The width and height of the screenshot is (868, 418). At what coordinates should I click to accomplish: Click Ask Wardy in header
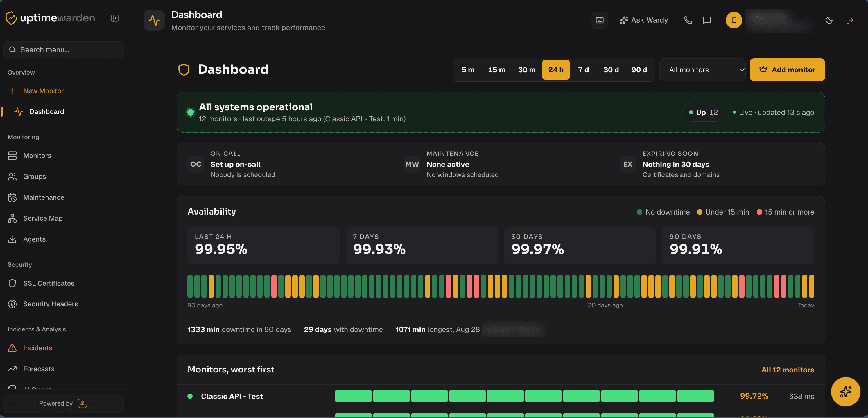click(x=644, y=20)
